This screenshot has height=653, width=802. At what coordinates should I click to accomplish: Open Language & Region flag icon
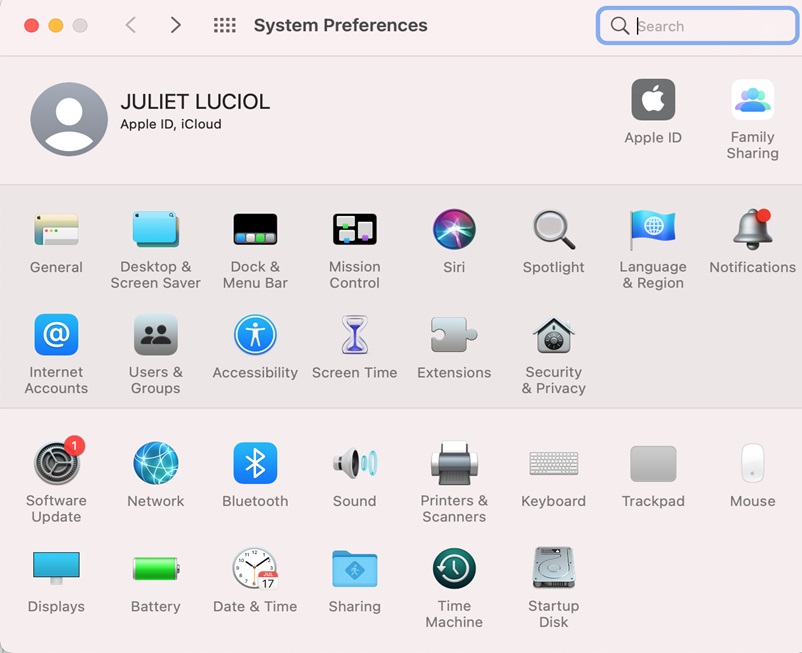pyautogui.click(x=653, y=230)
